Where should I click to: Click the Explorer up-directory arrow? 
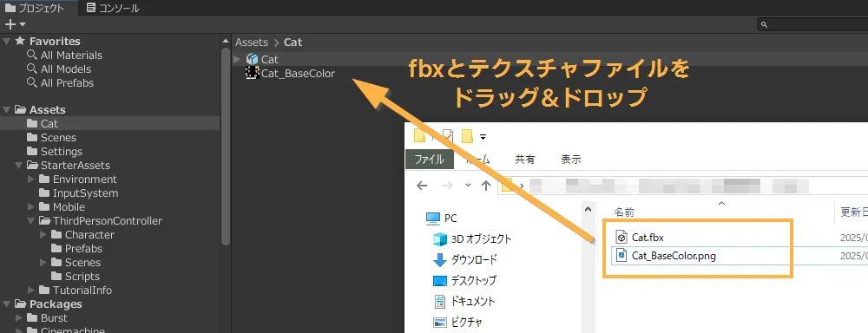tap(485, 186)
